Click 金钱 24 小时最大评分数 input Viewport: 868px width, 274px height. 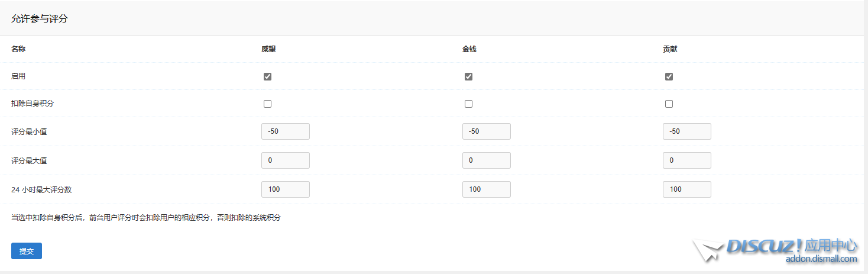click(486, 189)
